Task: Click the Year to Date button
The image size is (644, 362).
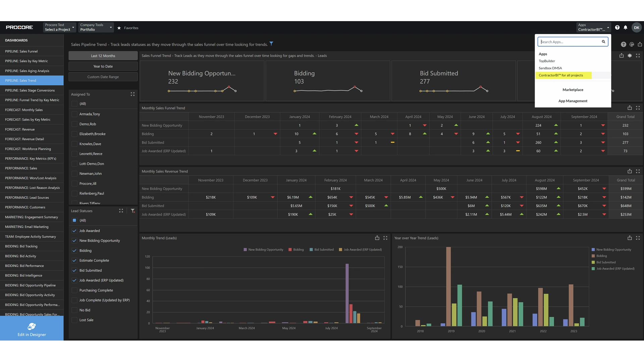Action: [103, 66]
